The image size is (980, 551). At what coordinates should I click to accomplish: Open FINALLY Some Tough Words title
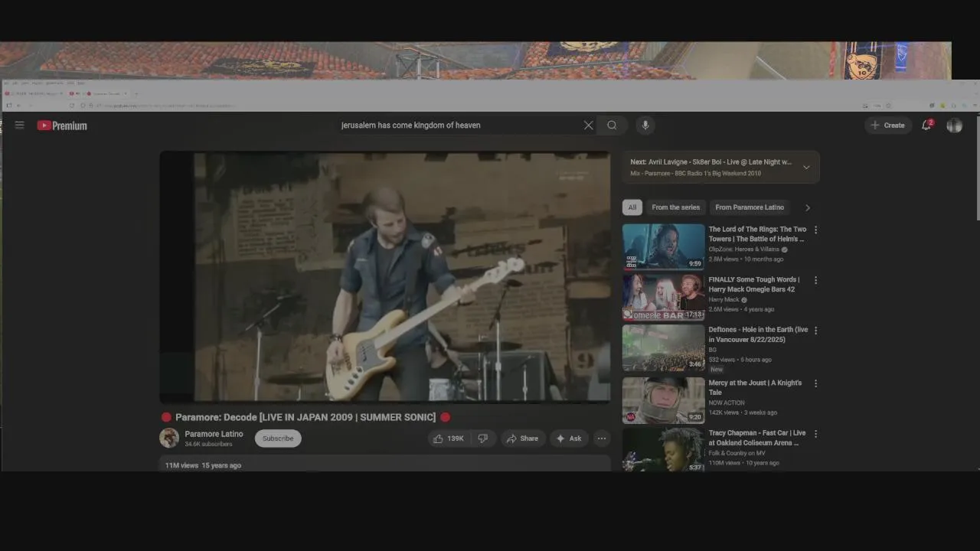pyautogui.click(x=754, y=285)
